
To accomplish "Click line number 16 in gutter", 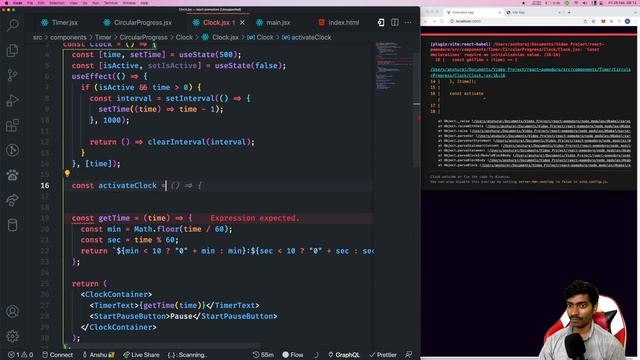I will click(45, 185).
